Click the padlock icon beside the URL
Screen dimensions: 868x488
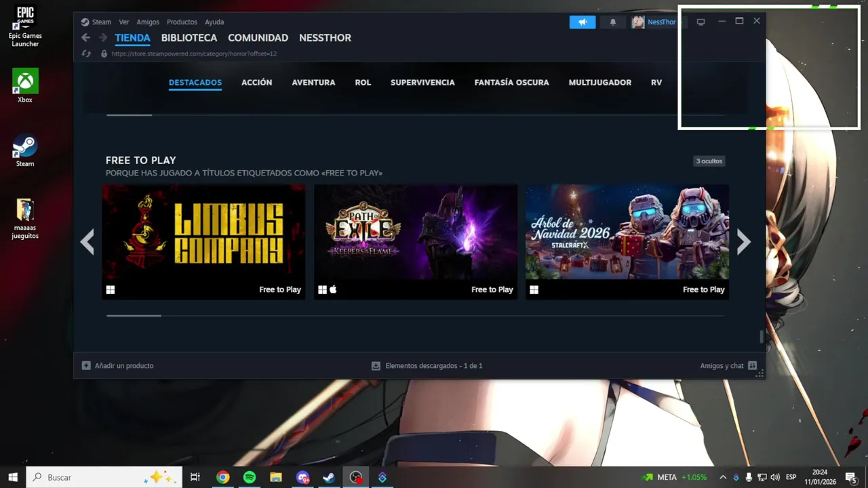click(x=104, y=54)
